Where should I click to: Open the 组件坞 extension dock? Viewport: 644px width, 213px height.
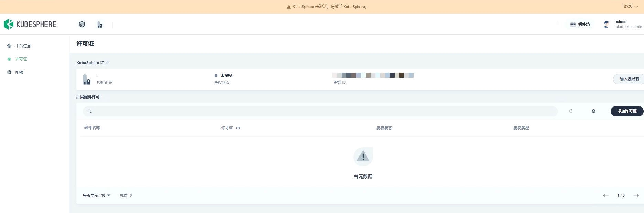tap(580, 24)
